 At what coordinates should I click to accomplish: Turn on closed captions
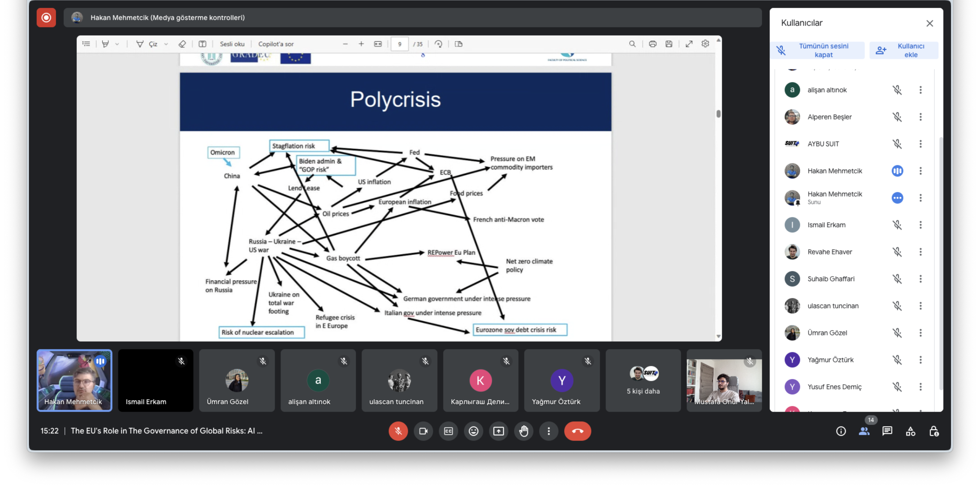point(448,431)
